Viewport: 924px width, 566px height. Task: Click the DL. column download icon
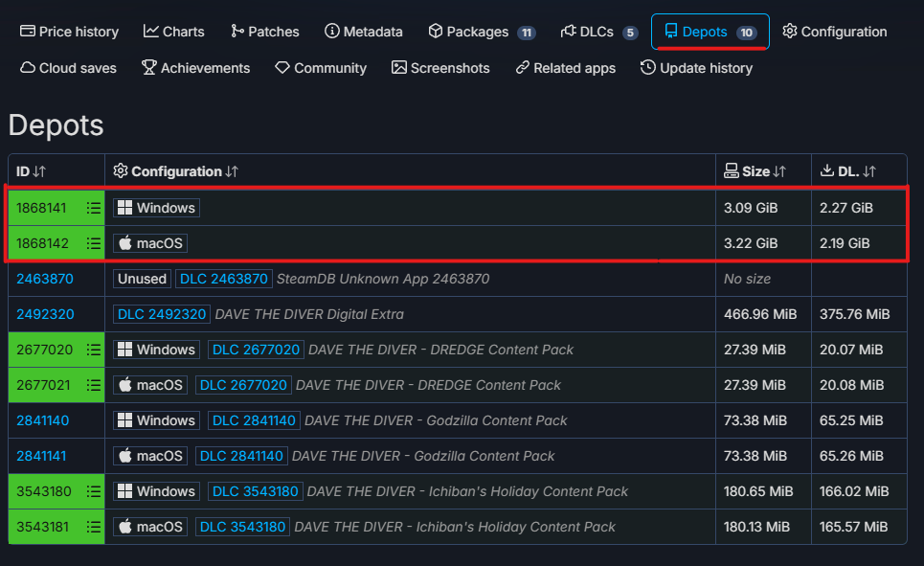(827, 171)
